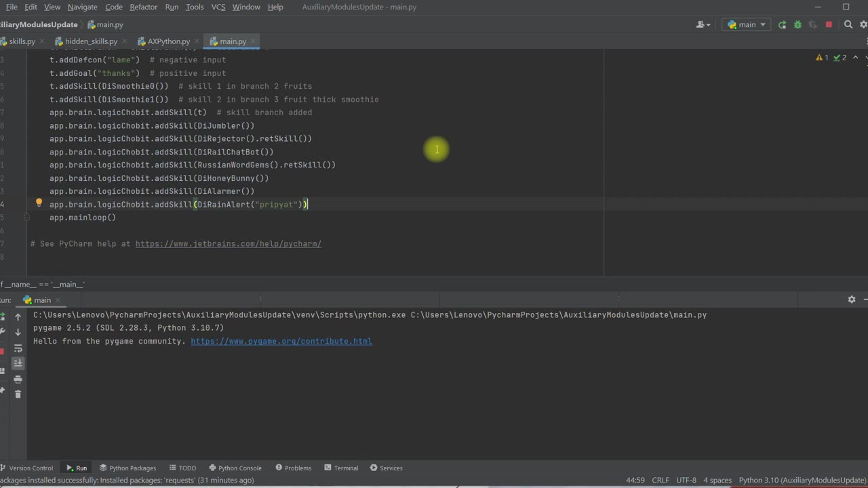
Task: Click the yellow intention lightbulb in gutter
Action: pos(39,203)
